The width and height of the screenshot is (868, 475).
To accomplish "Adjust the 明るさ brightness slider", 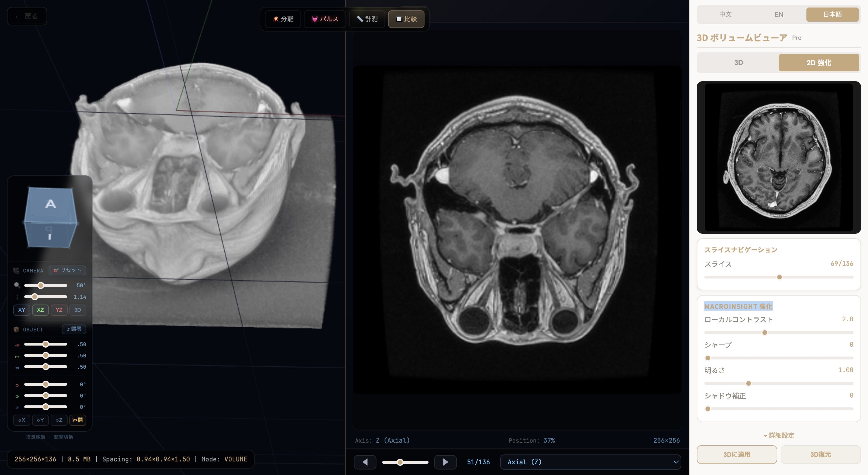I will pyautogui.click(x=779, y=383).
